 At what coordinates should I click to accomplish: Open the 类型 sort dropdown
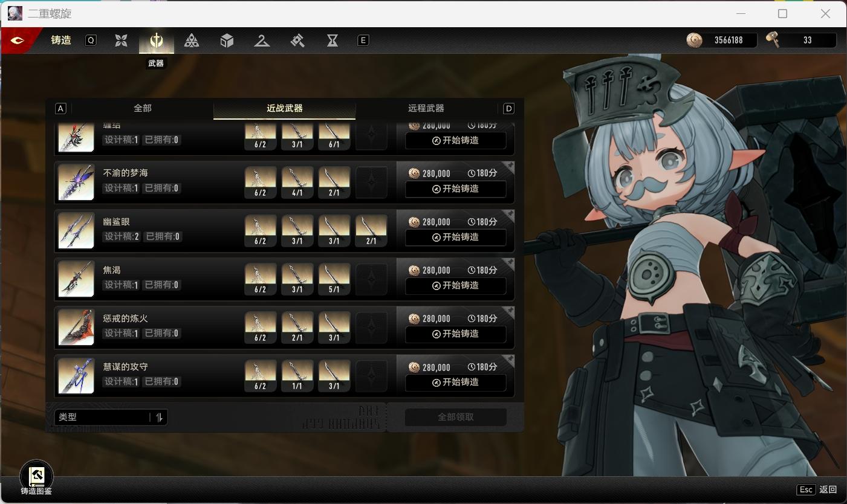coord(103,417)
